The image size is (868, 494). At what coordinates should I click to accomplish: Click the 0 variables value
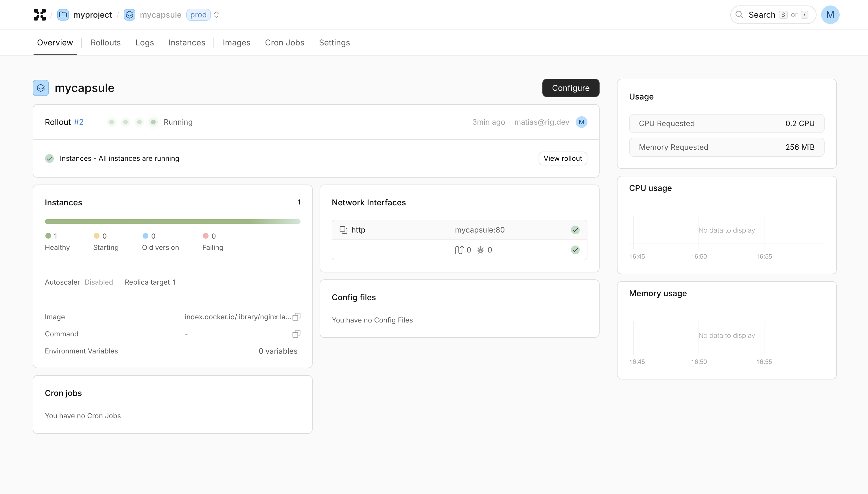click(x=278, y=351)
